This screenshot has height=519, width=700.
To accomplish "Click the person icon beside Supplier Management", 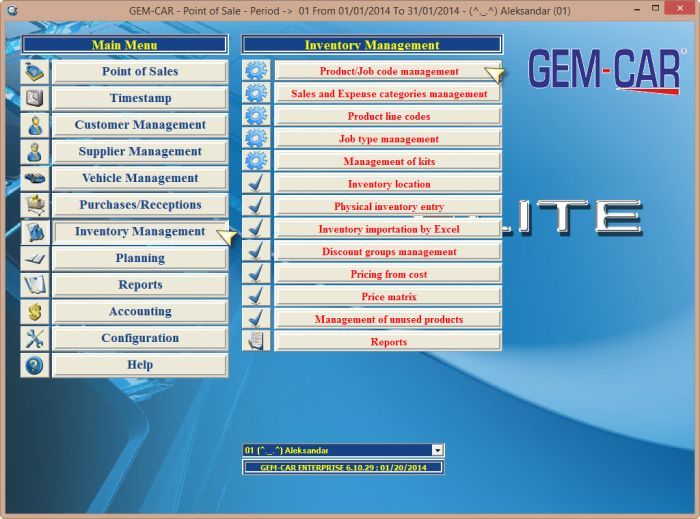I will (x=35, y=152).
